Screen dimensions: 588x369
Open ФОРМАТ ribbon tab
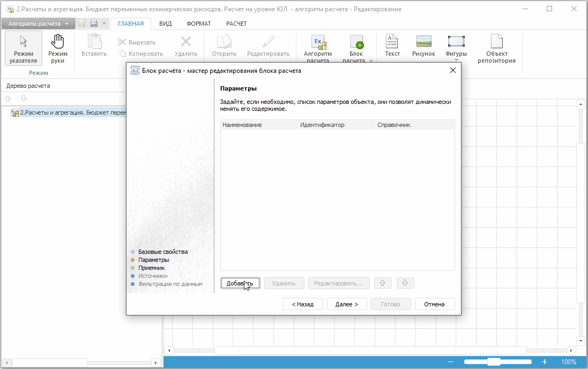[199, 24]
